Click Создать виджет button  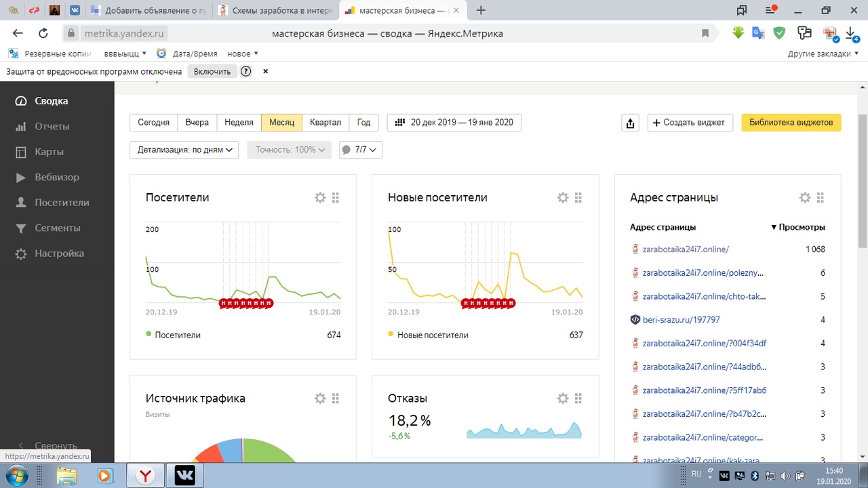pyautogui.click(x=690, y=123)
